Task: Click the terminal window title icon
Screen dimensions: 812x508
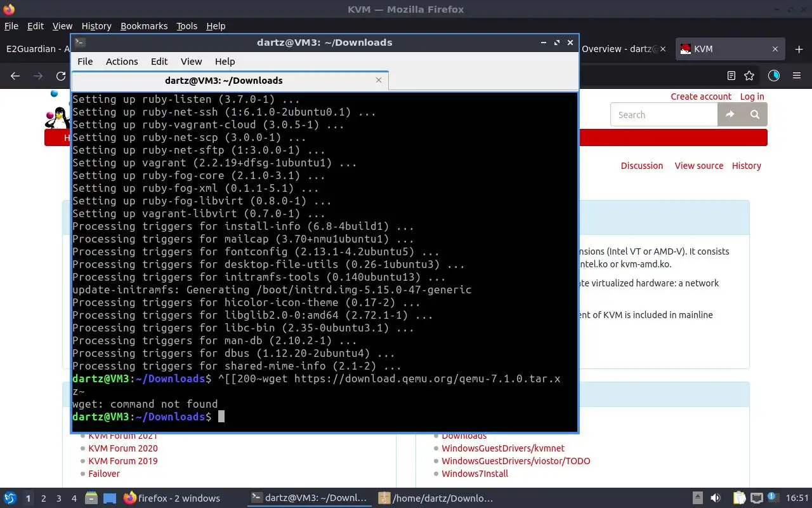Action: point(79,43)
